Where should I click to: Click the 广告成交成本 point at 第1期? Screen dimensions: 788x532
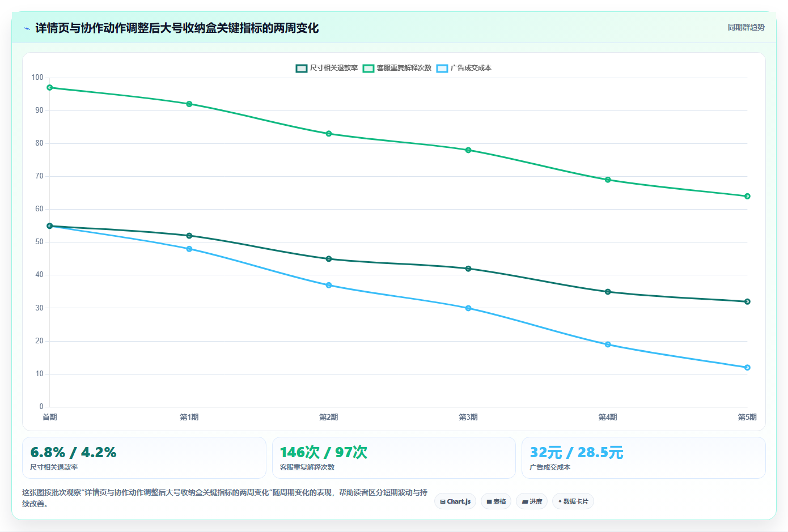189,249
